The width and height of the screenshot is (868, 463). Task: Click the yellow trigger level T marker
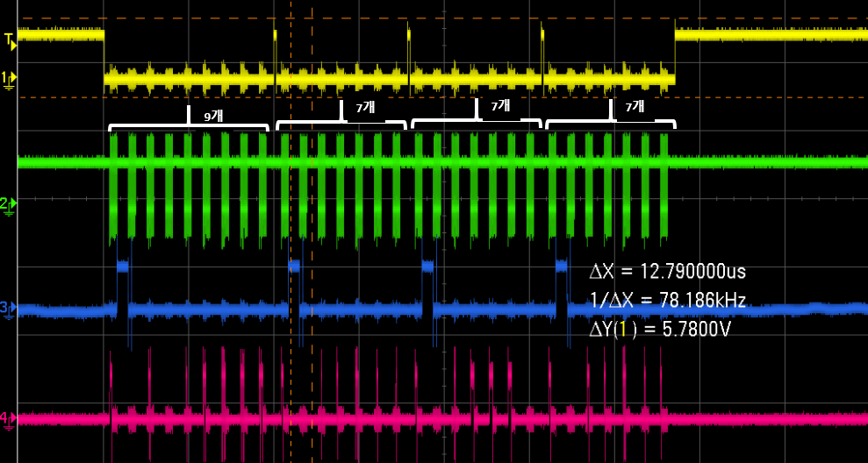tap(10, 41)
